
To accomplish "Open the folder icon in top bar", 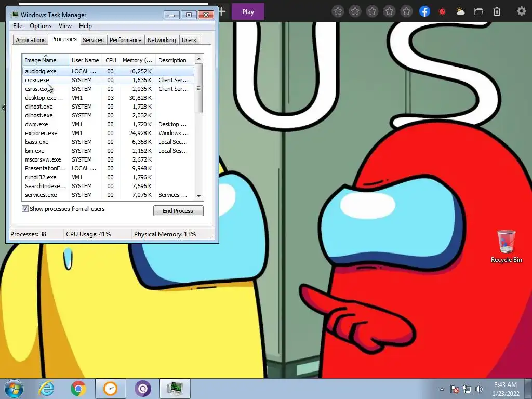I will 478,12.
